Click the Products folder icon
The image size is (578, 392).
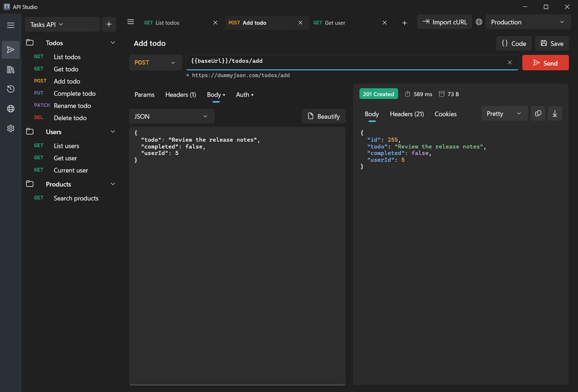pos(30,184)
